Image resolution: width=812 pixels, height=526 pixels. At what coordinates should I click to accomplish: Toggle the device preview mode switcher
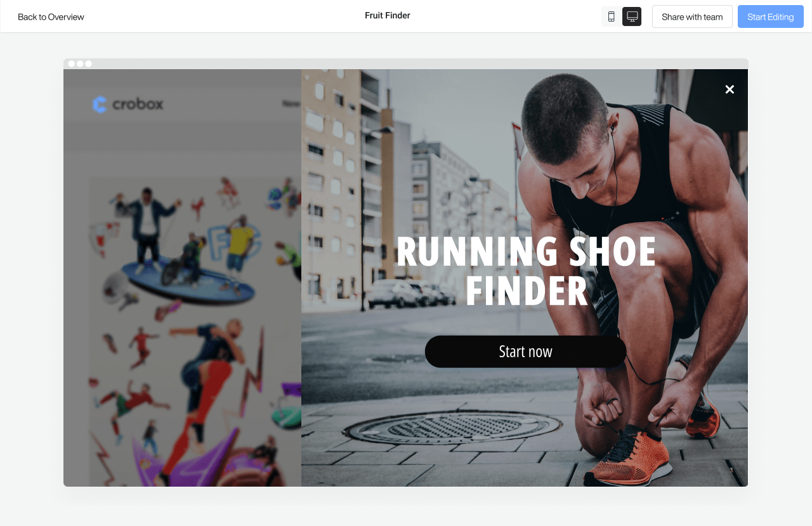tap(622, 16)
